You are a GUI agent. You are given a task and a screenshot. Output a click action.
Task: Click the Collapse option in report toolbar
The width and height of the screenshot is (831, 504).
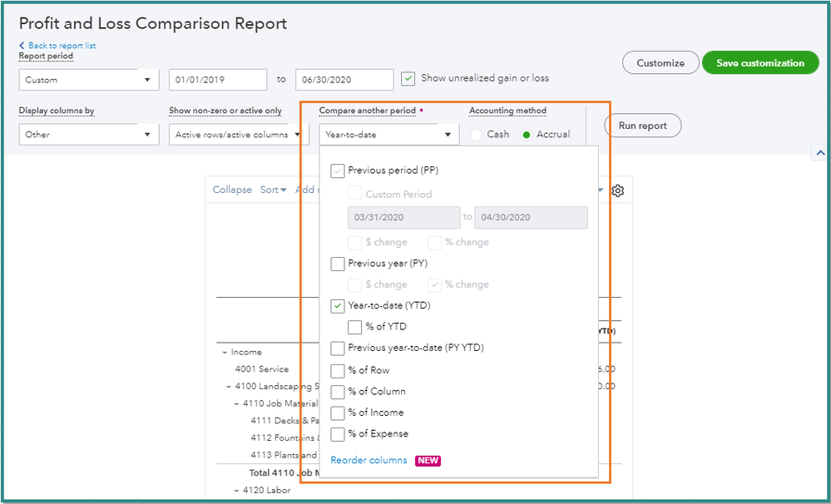click(x=232, y=190)
